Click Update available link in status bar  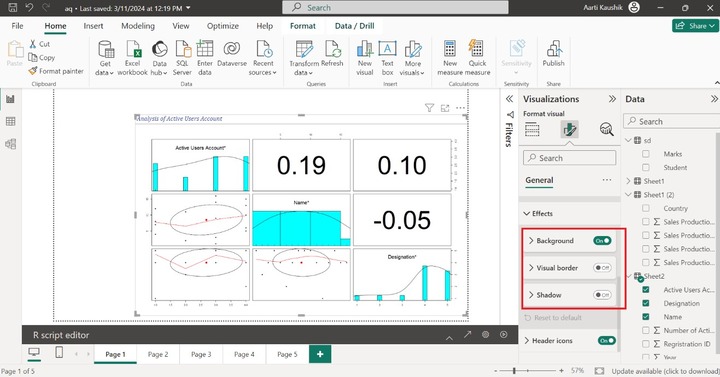coord(665,371)
